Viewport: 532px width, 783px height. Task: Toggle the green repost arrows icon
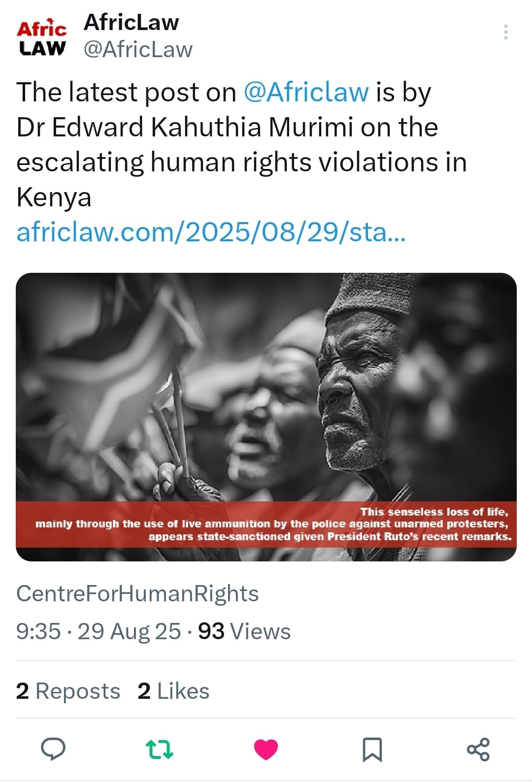point(160,749)
